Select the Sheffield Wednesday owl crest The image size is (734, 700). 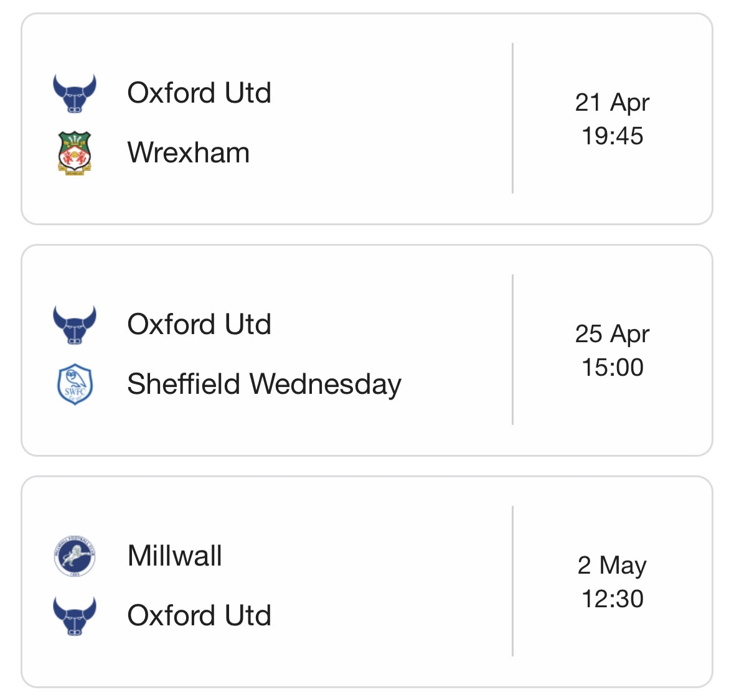click(75, 384)
